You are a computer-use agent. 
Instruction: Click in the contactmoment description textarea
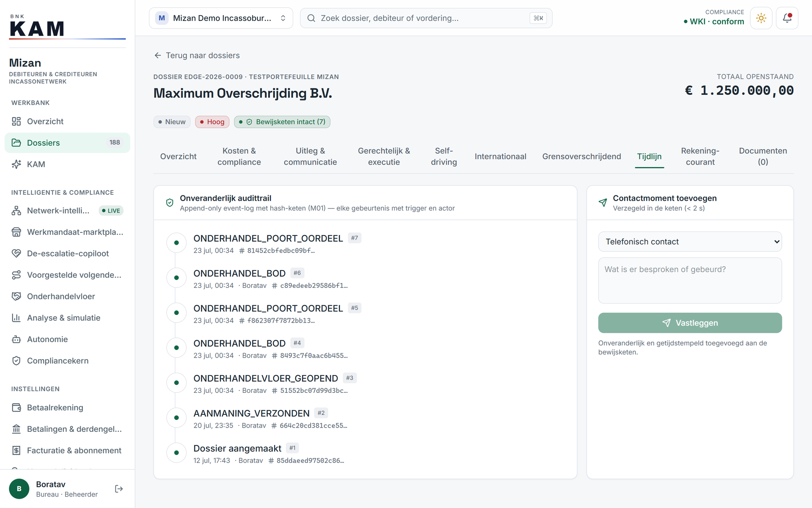coord(690,280)
